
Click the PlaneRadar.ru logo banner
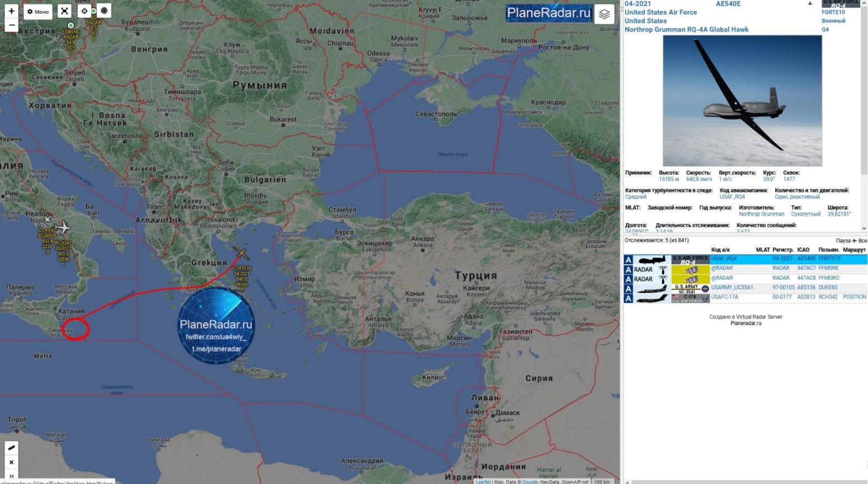click(549, 13)
